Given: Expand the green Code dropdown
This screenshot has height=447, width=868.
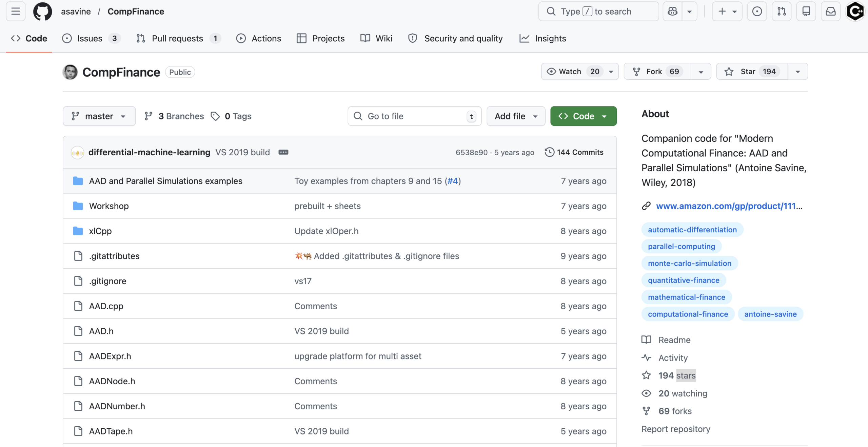Looking at the screenshot, I should click(x=583, y=116).
